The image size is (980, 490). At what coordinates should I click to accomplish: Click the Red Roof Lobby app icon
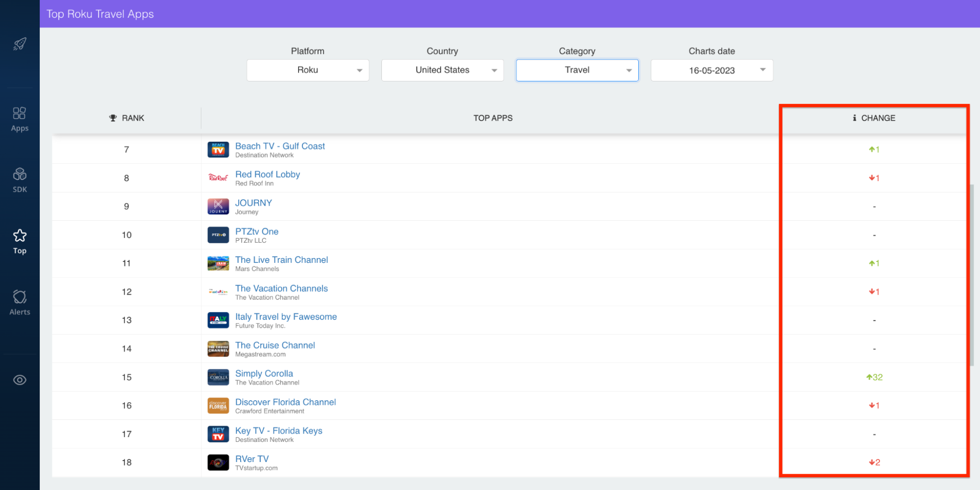218,178
